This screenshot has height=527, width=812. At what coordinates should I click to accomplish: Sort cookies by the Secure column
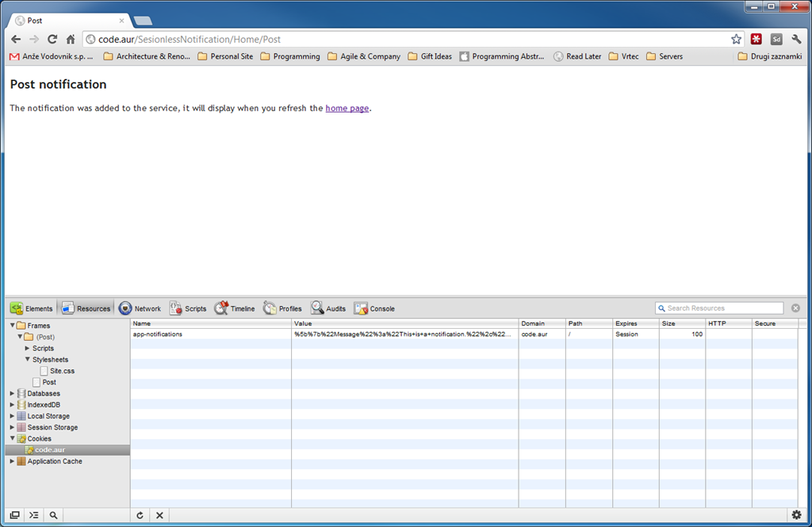click(x=776, y=323)
